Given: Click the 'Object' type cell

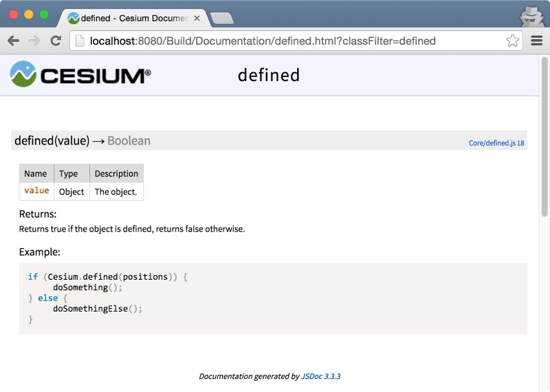Looking at the screenshot, I should coord(71,192).
